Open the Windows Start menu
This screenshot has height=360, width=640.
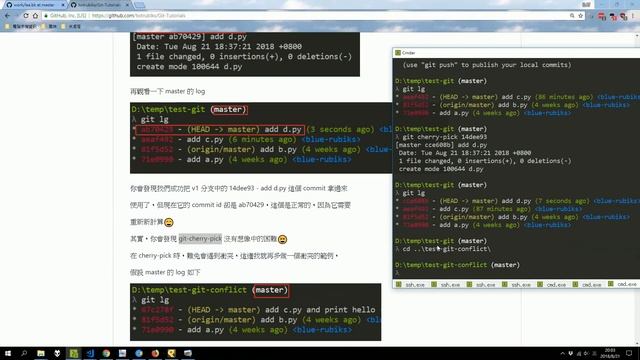pos(7,353)
